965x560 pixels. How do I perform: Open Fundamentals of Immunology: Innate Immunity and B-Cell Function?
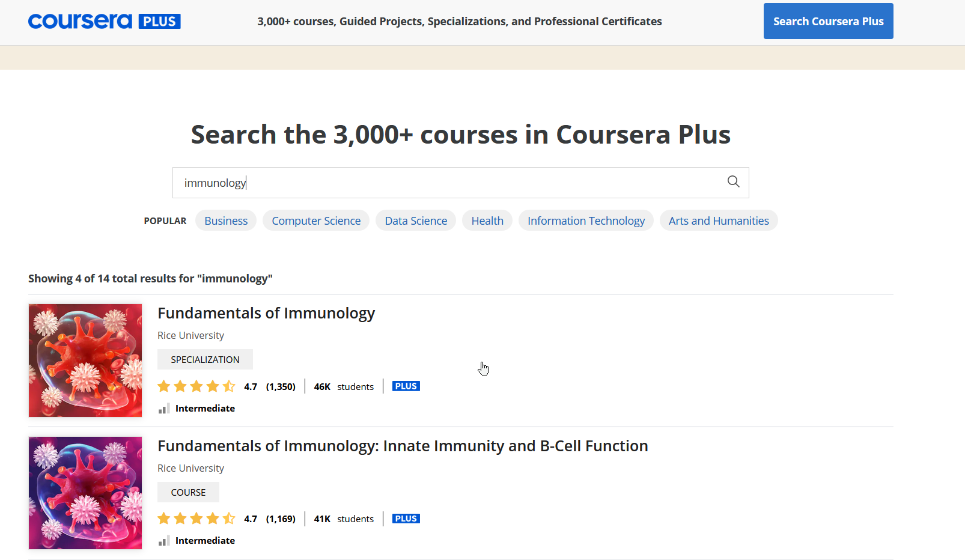click(403, 446)
